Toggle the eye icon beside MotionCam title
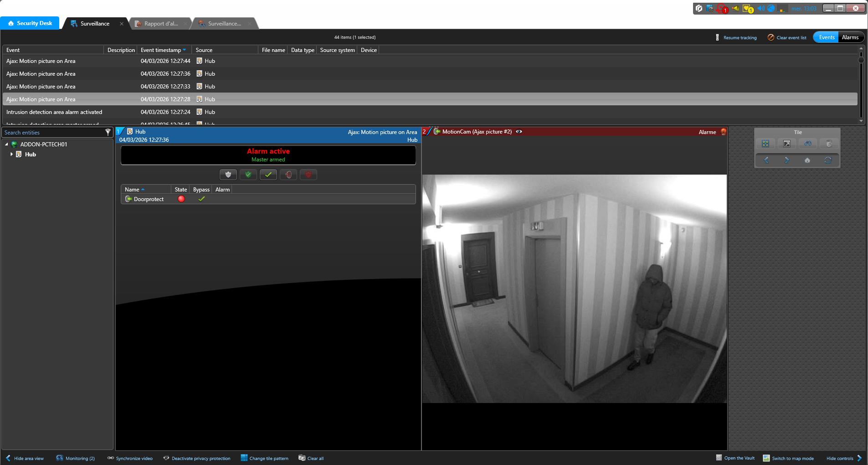 coord(519,132)
